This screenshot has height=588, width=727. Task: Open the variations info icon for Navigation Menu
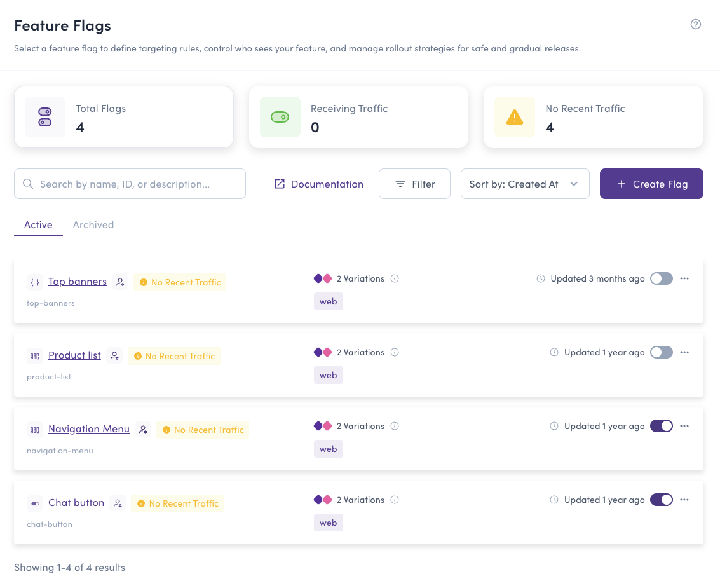point(395,426)
